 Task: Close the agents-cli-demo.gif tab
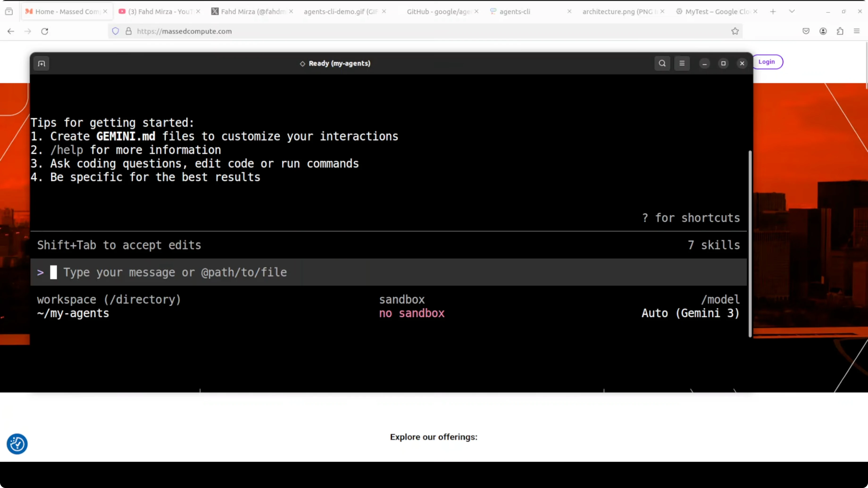(x=384, y=12)
